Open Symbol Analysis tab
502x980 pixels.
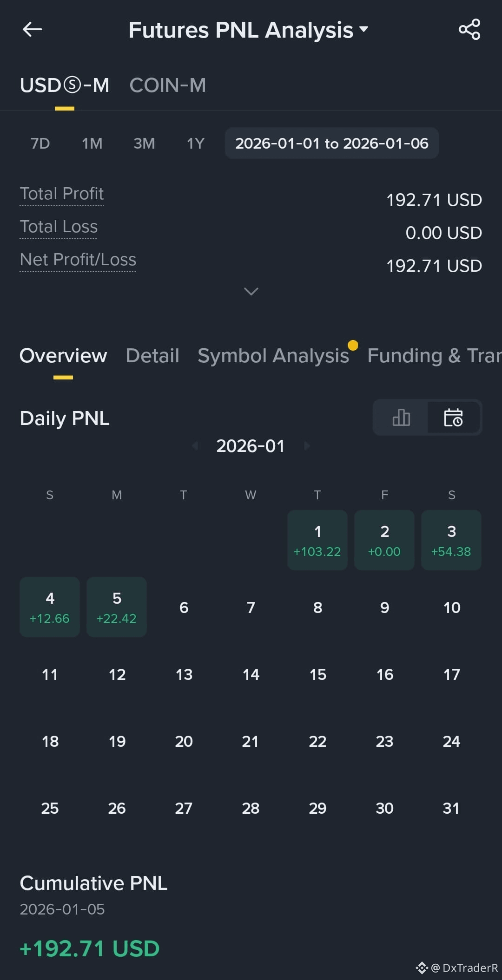pyautogui.click(x=273, y=356)
